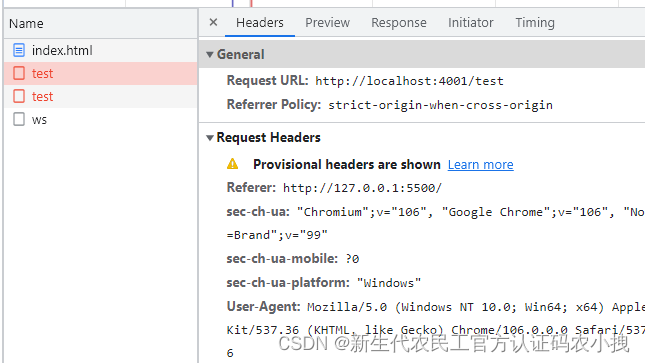This screenshot has height=363, width=645.
Task: Click the sec-ch-ua header label
Action: pos(258,212)
